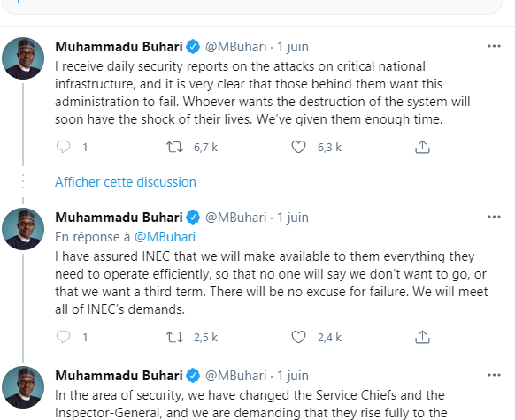
Task: Click the @MBuhari handle on the INEC tweet
Action: tap(236, 218)
